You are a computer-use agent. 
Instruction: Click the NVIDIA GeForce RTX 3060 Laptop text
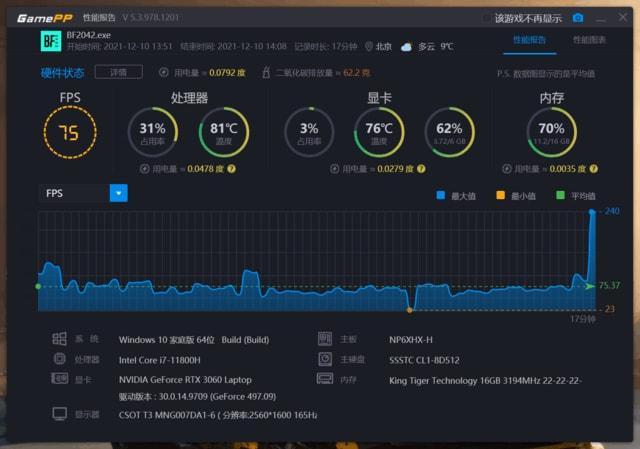point(185,380)
